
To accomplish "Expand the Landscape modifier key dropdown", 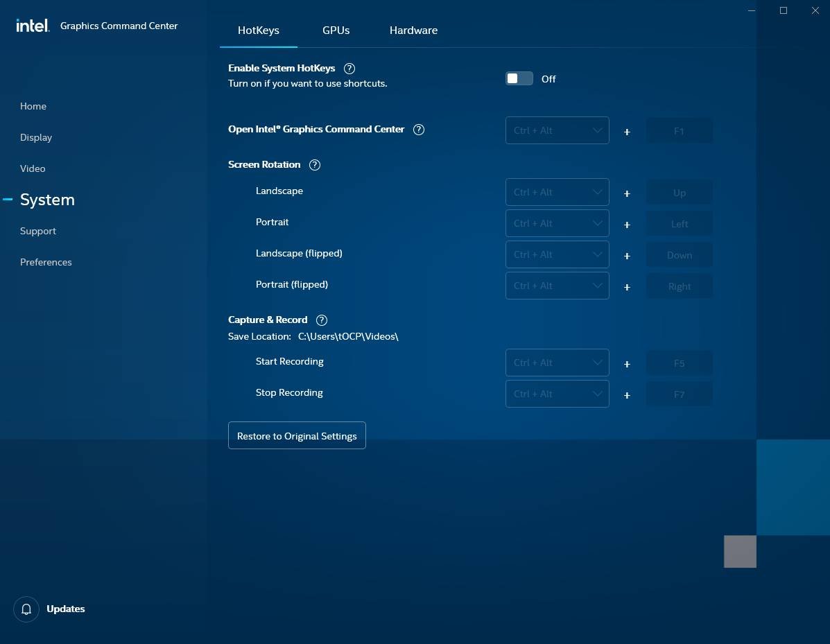I will [557, 193].
